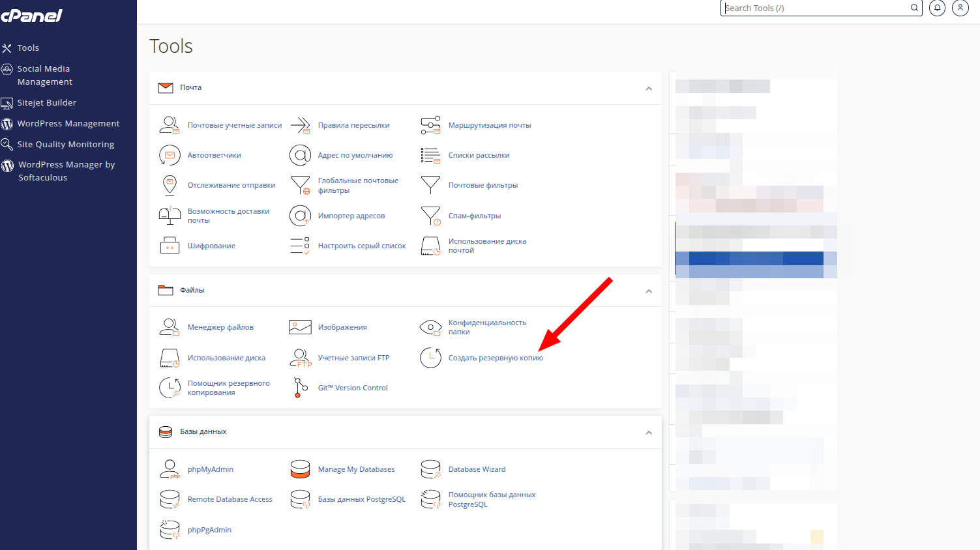The image size is (980, 550).
Task: Collapse the Файлы section
Action: [x=649, y=291]
